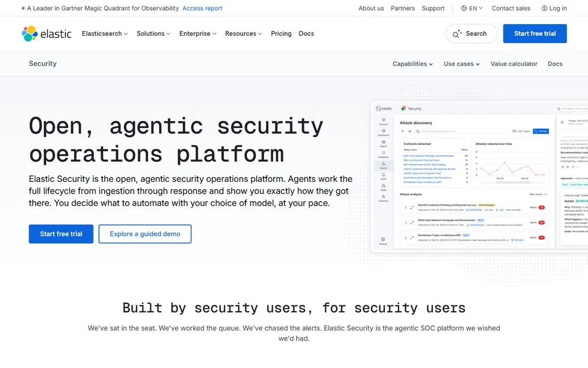
Task: Click the hero Start free trial button
Action: tap(61, 234)
